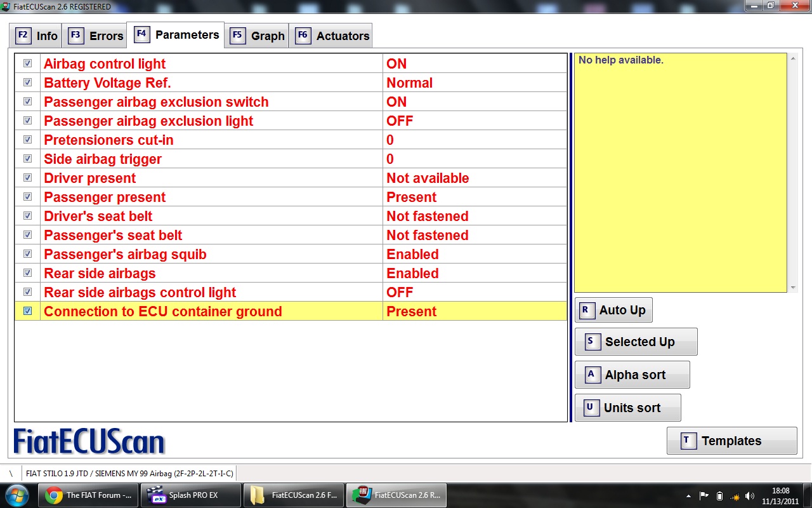Select Rear side airbags control light row
Viewport: 812px width, 508px height.
[291, 292]
